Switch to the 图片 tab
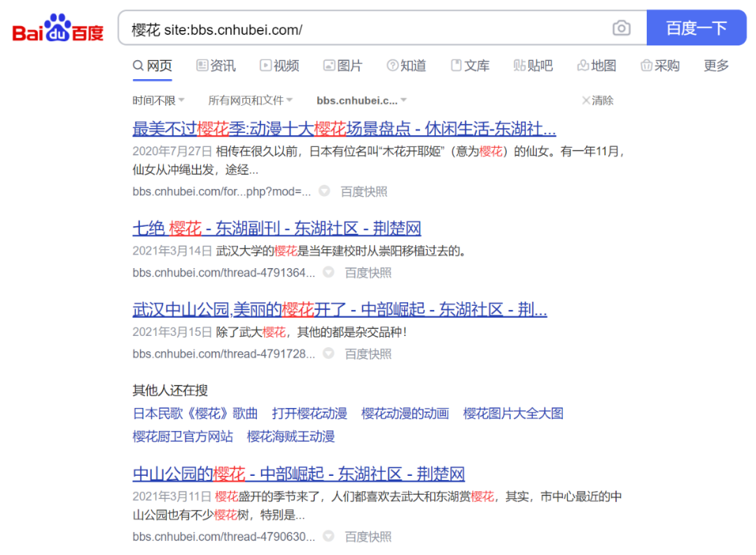Image resolution: width=756 pixels, height=555 pixels. click(x=343, y=66)
